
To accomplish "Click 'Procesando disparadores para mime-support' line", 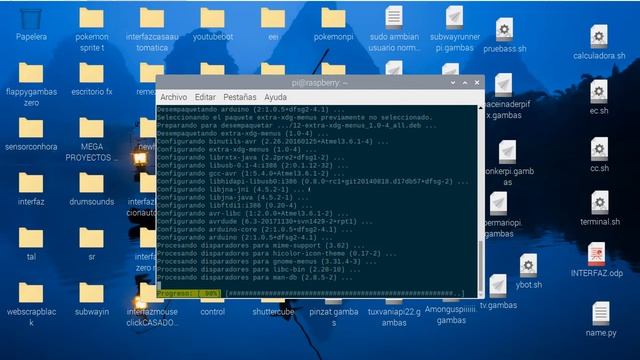I will tap(260, 245).
